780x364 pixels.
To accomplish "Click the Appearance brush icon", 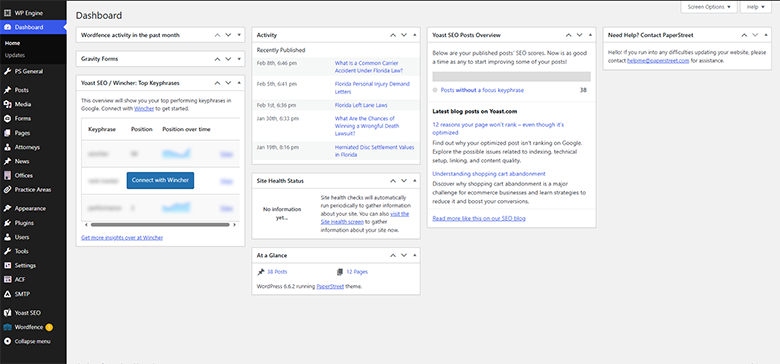I will 7,208.
